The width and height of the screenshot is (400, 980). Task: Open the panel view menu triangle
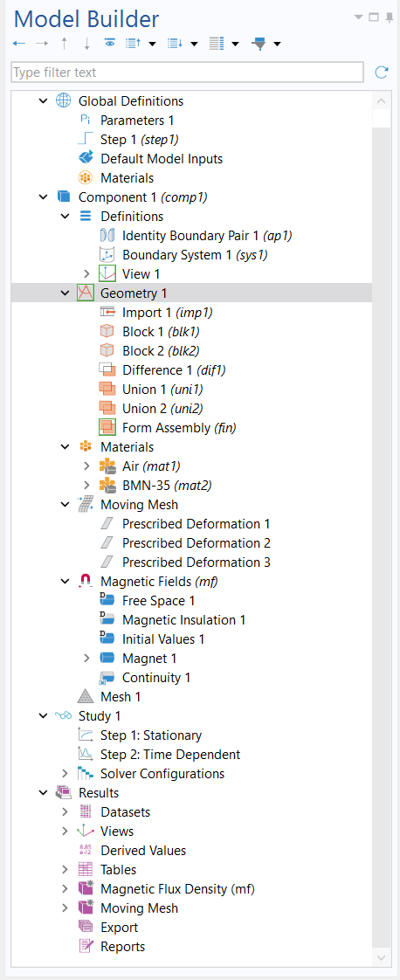pos(358,17)
